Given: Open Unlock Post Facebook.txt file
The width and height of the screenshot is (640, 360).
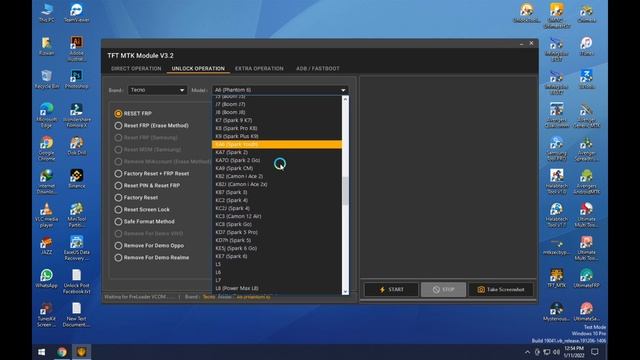Looking at the screenshot, I should pyautogui.click(x=76, y=282).
